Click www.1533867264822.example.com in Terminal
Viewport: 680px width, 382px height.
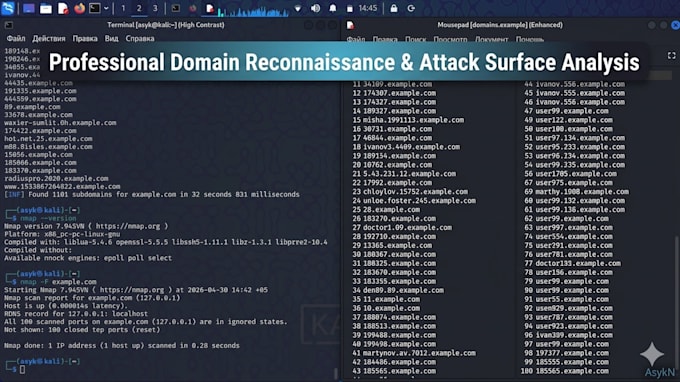(x=62, y=186)
